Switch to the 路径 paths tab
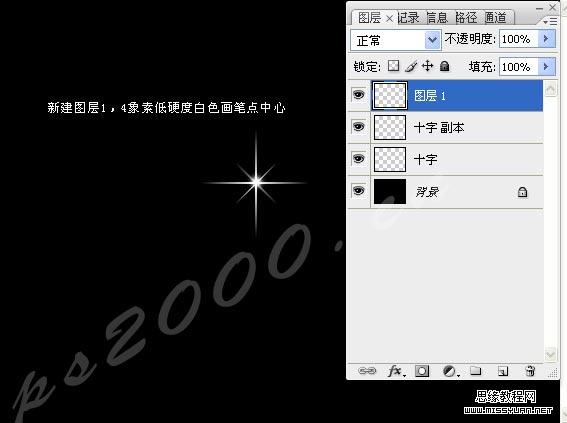The image size is (567, 423). click(466, 17)
